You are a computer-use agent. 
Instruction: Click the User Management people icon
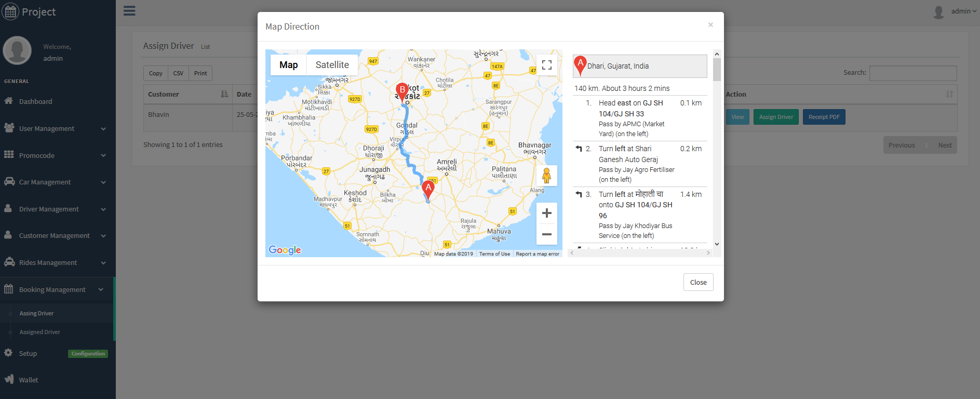pos(9,128)
